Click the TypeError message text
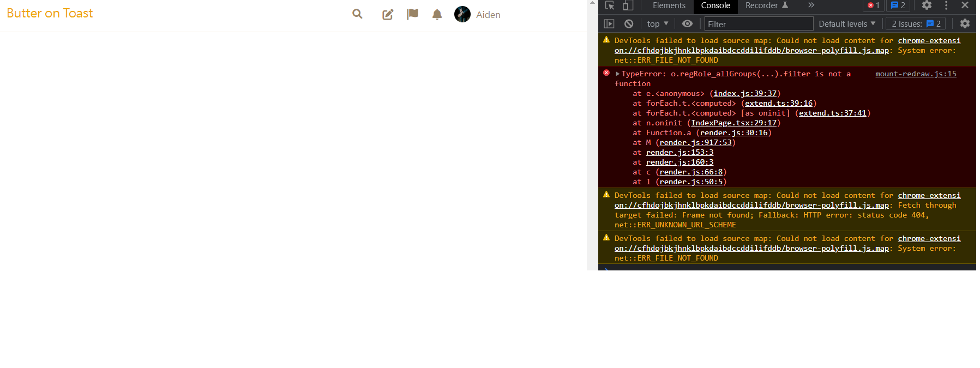The width and height of the screenshot is (980, 368). pyautogui.click(x=733, y=79)
